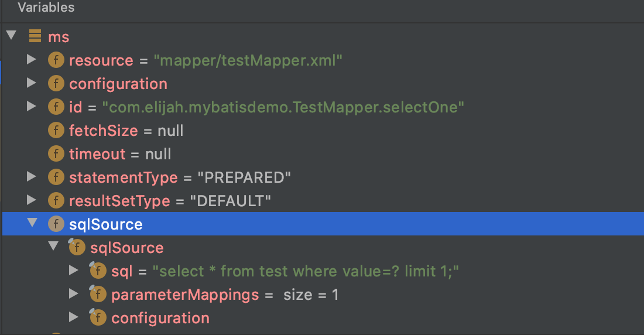
Task: Expand the parameterMappings list node
Action: (x=74, y=294)
